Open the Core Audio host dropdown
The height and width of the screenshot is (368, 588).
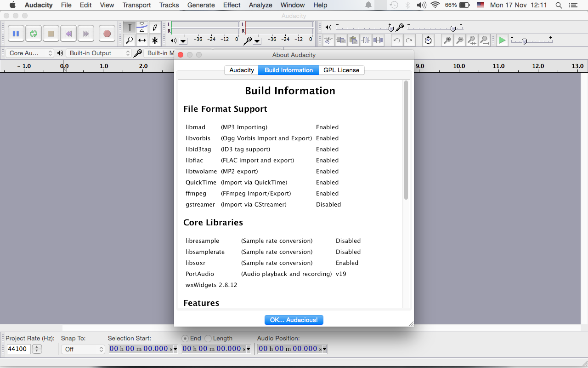click(x=31, y=53)
